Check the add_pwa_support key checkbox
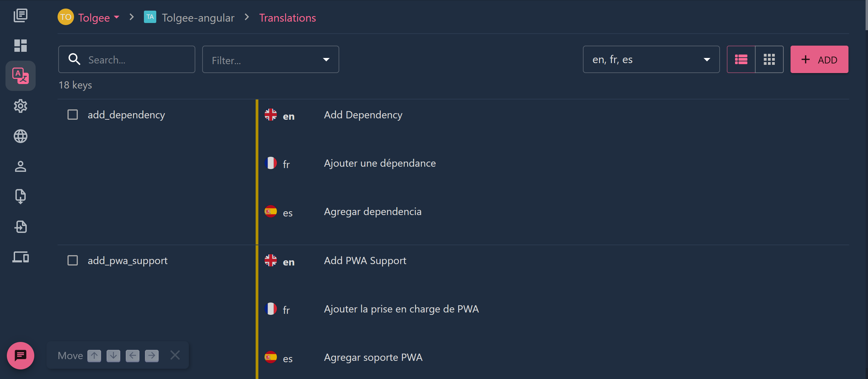Image resolution: width=868 pixels, height=379 pixels. click(73, 260)
